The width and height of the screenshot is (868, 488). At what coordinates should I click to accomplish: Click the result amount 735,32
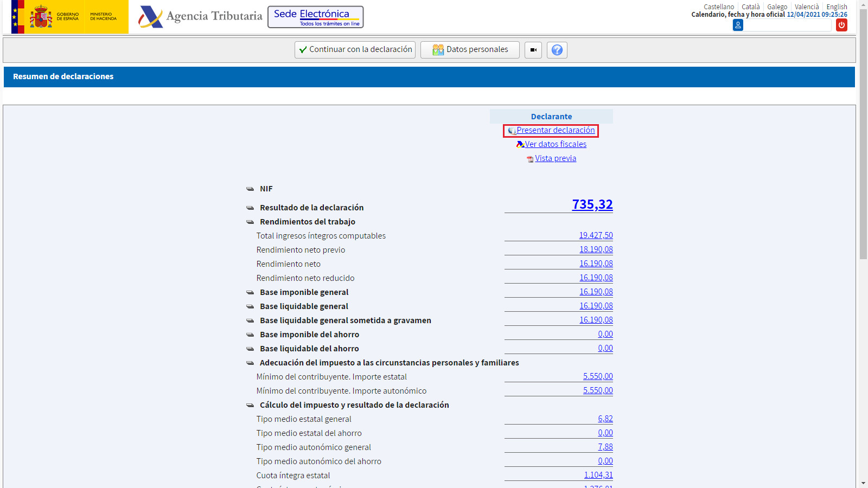592,204
